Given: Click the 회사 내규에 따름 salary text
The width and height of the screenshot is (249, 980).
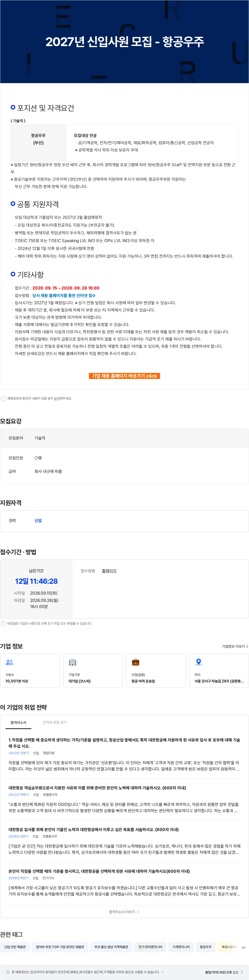Looking at the screenshot, I should click(x=48, y=471).
